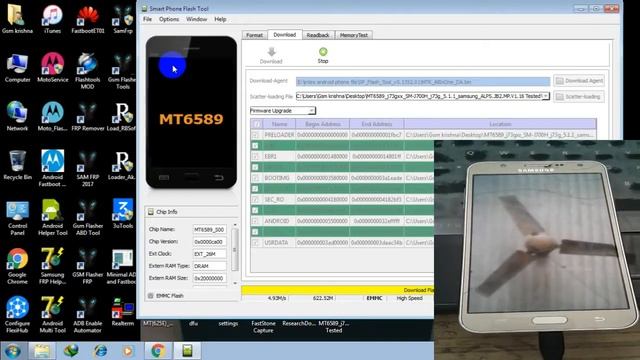Switch to the Readback tab
This screenshot has width=640, height=360.
(318, 35)
